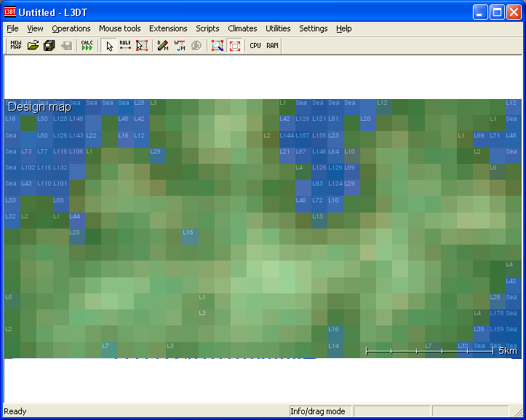Click the L15 tile on the design map
The image size is (526, 420).
[x=189, y=233]
